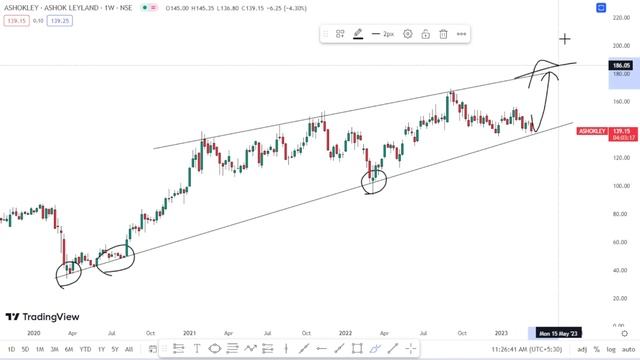Select the zigzag path tool in favorites toolbar
Image resolution: width=640 pixels, height=360 pixels.
250,348
